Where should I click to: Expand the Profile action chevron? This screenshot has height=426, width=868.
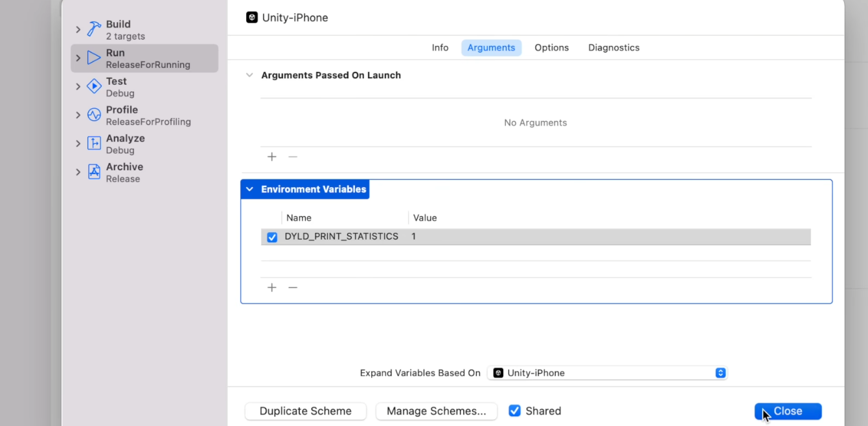pyautogui.click(x=78, y=115)
